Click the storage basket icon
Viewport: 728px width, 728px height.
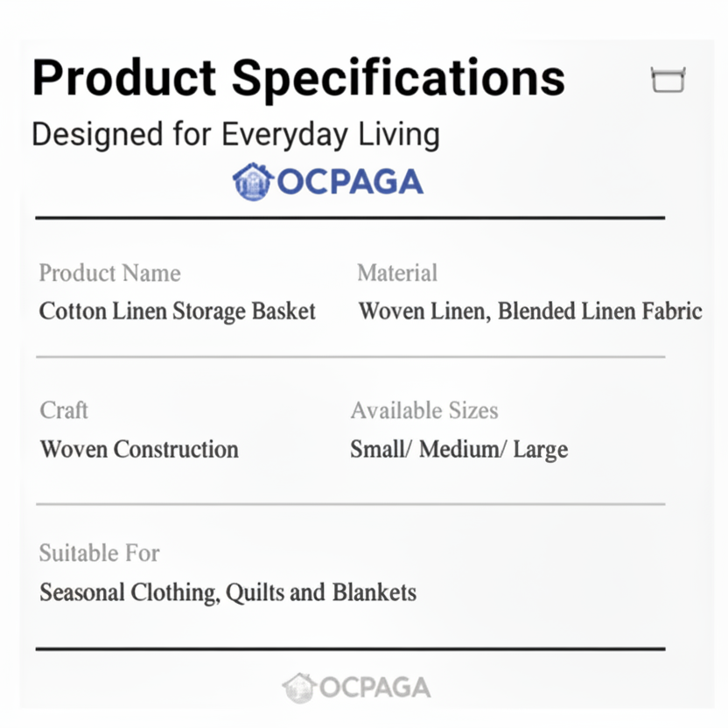(668, 80)
